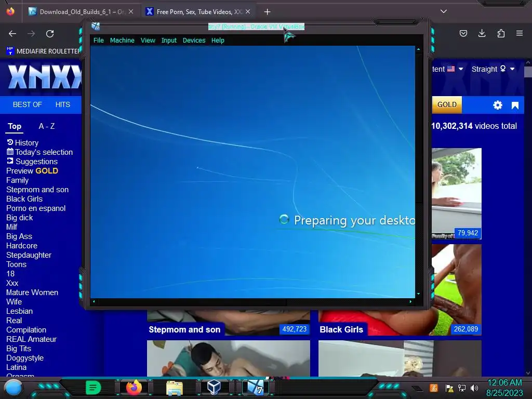This screenshot has height=399, width=532.
Task: Open the Suggestions sidebar link
Action: (32, 162)
